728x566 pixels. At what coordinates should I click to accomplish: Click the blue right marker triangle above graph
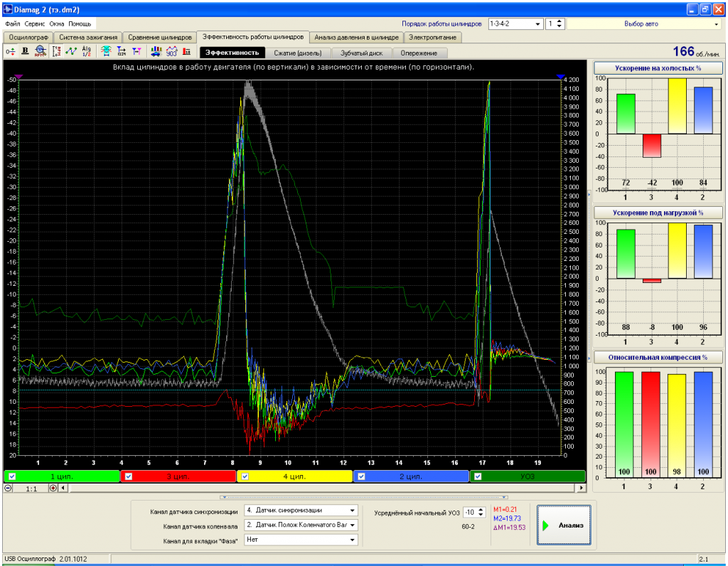pos(560,76)
